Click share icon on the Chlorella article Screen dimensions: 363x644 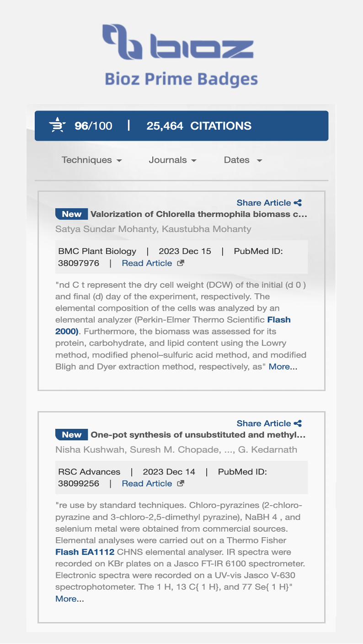[x=298, y=203]
